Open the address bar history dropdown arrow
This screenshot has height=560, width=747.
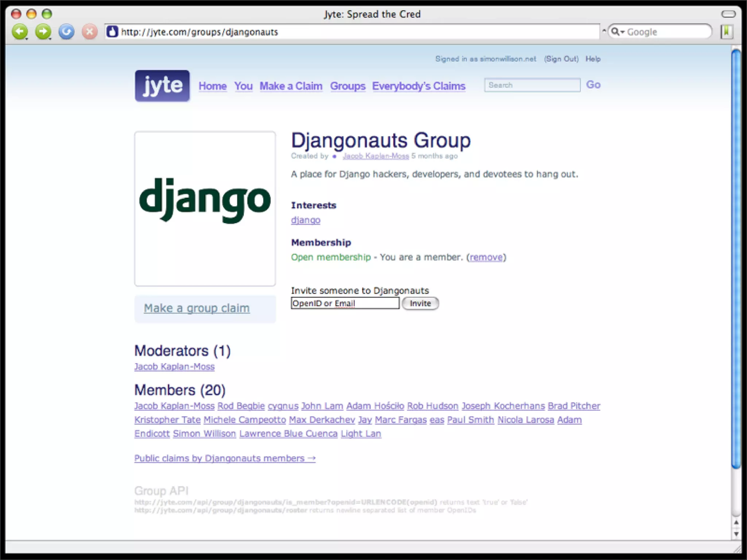pos(604,31)
